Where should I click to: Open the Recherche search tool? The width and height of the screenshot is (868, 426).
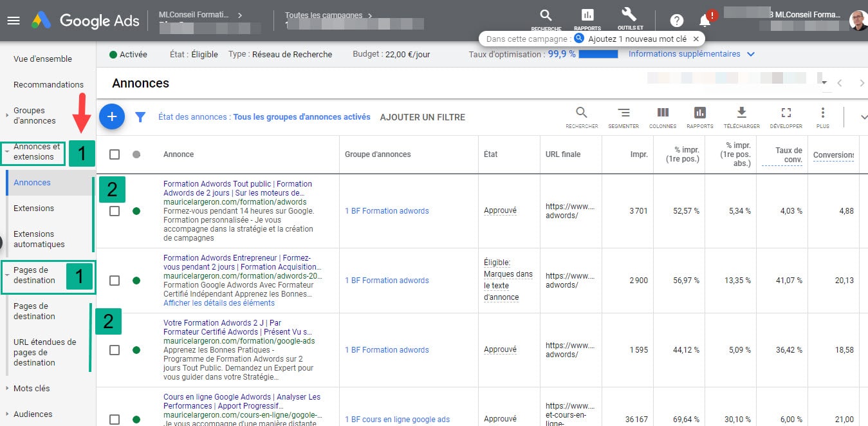pos(546,19)
